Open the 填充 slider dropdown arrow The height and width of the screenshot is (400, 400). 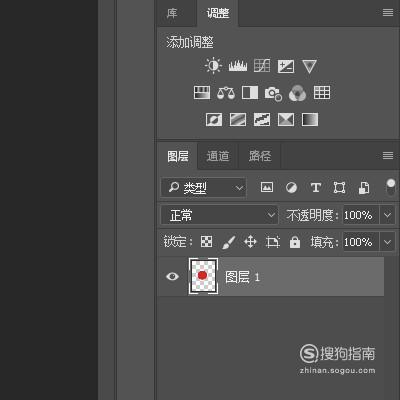387,242
